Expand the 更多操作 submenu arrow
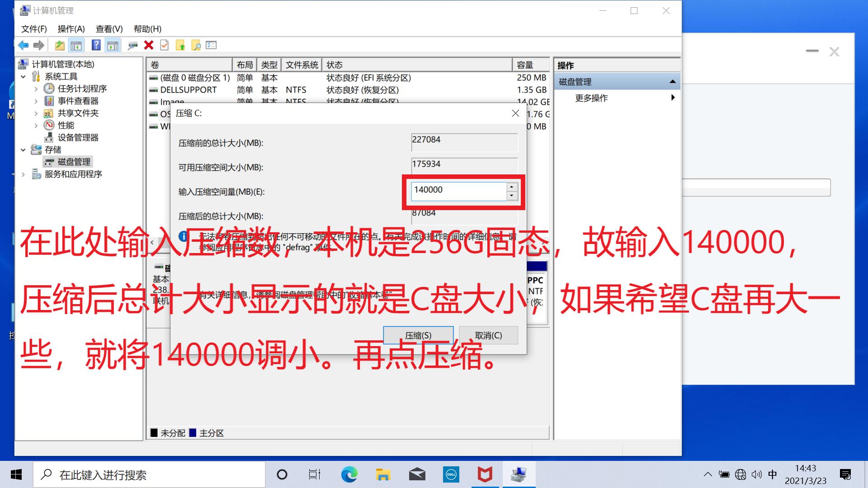 673,97
